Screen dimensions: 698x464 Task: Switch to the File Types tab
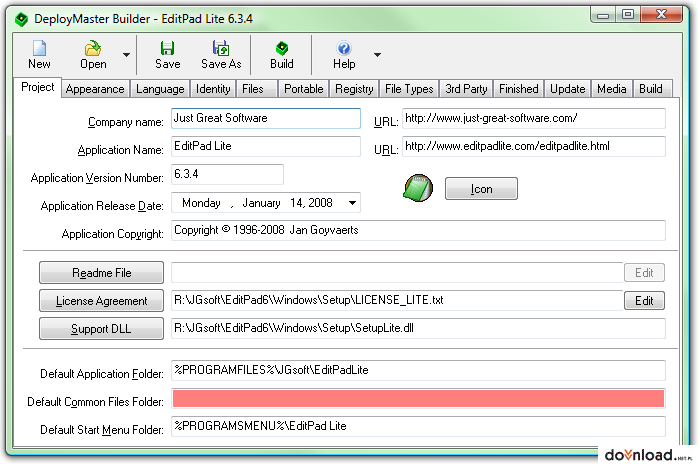409,89
